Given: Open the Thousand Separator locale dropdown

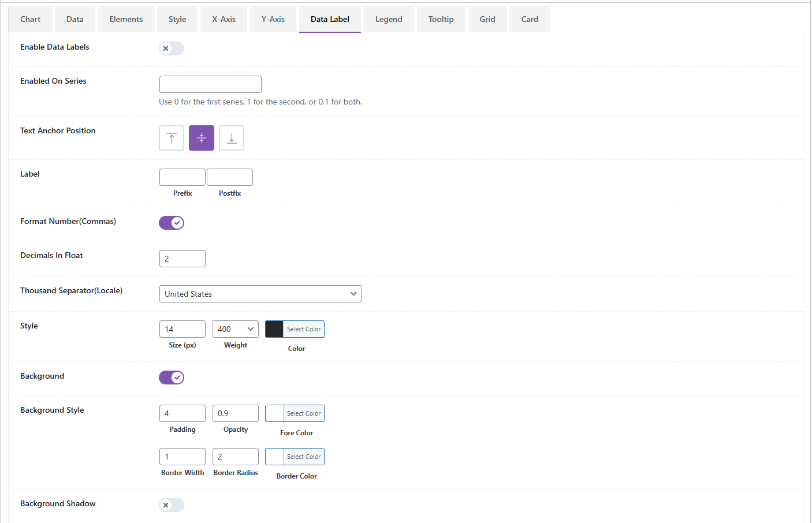Looking at the screenshot, I should click(260, 293).
